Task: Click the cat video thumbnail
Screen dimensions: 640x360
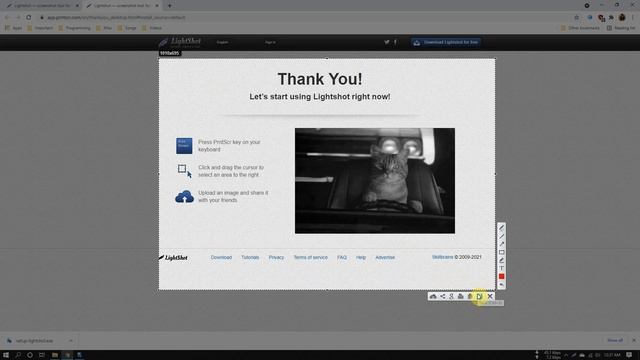Action: [x=375, y=181]
